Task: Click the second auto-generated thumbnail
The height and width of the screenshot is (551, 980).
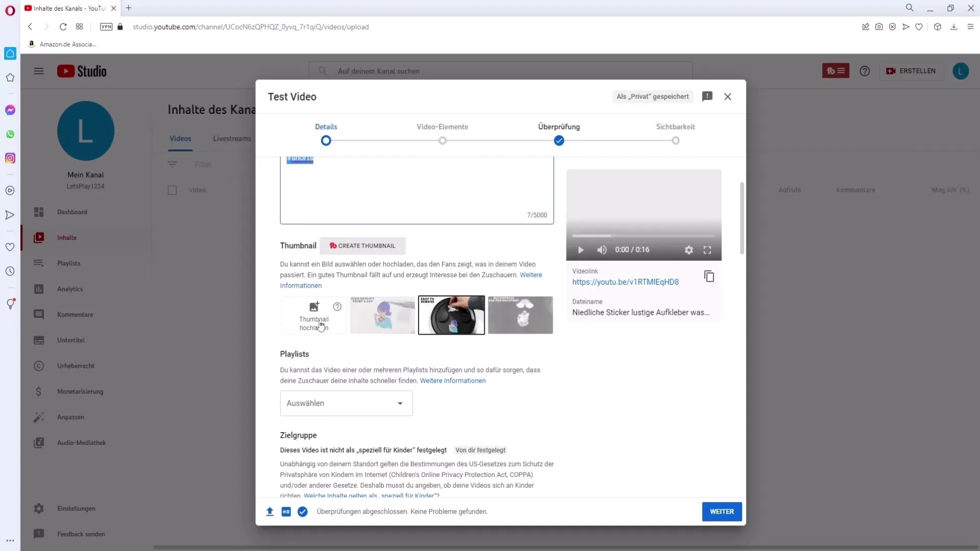Action: pyautogui.click(x=452, y=314)
